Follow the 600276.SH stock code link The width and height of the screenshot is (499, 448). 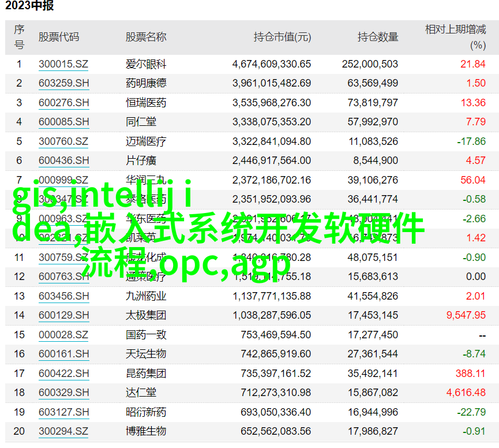coord(63,103)
